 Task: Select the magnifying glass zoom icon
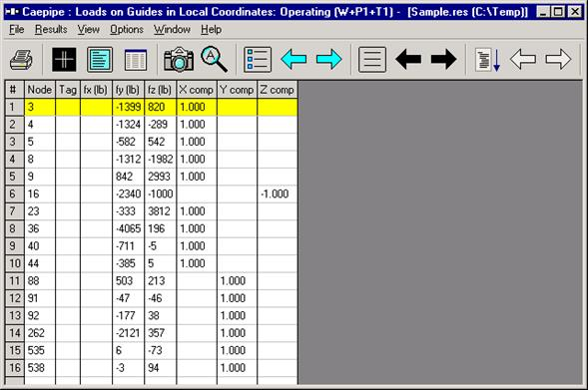214,59
